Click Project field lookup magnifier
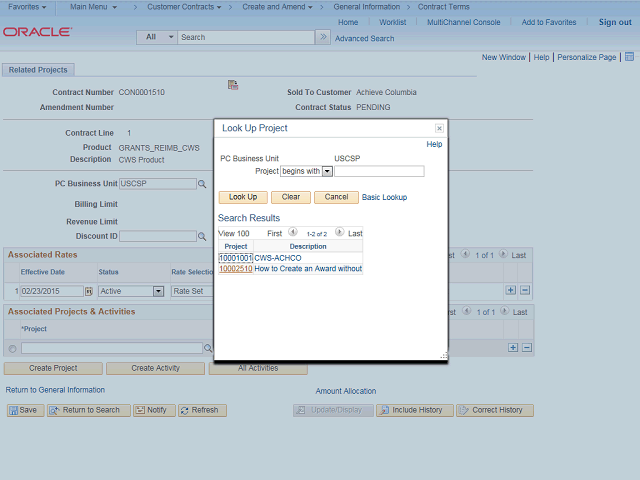The image size is (640, 480). (x=208, y=348)
